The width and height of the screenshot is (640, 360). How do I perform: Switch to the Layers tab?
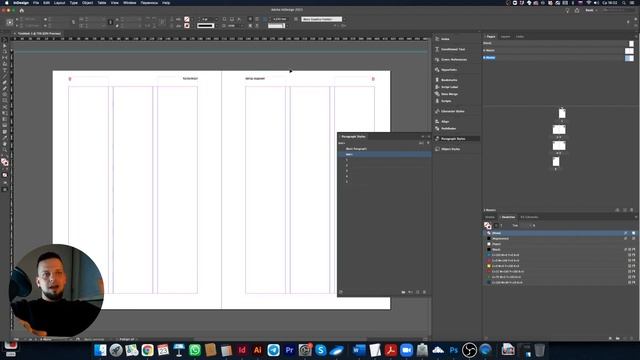coord(505,36)
